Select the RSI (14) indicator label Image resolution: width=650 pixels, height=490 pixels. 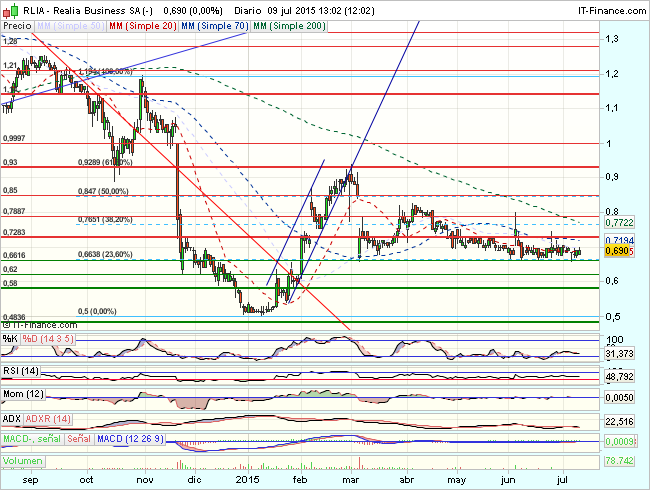22,370
